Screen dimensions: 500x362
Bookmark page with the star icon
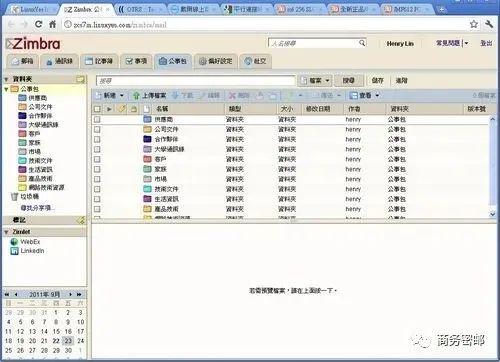coord(474,24)
